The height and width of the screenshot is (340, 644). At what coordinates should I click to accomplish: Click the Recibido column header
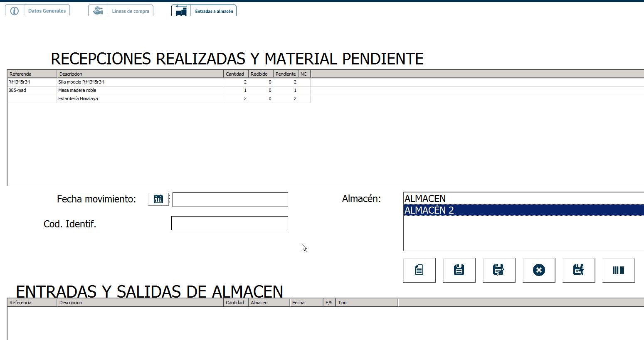pyautogui.click(x=259, y=74)
